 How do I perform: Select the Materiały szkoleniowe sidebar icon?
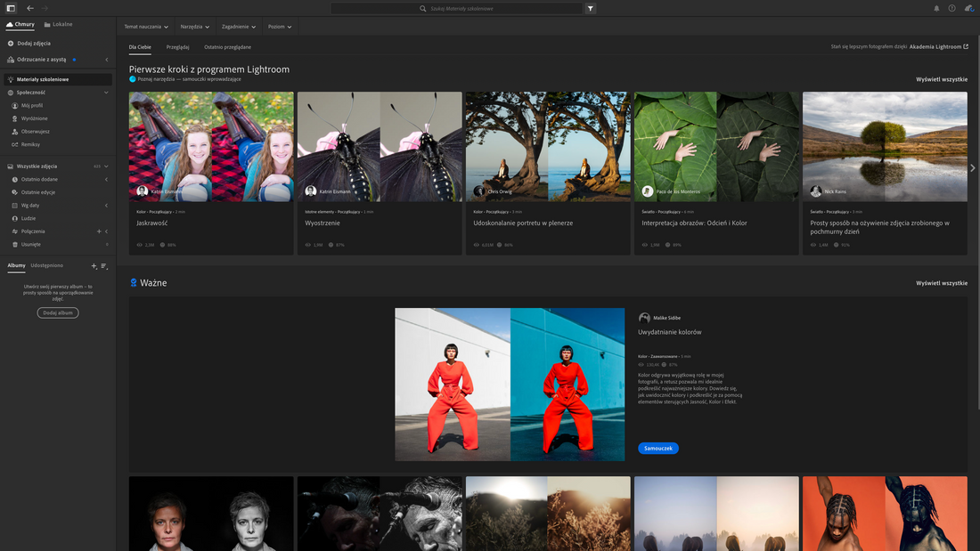pos(9,79)
